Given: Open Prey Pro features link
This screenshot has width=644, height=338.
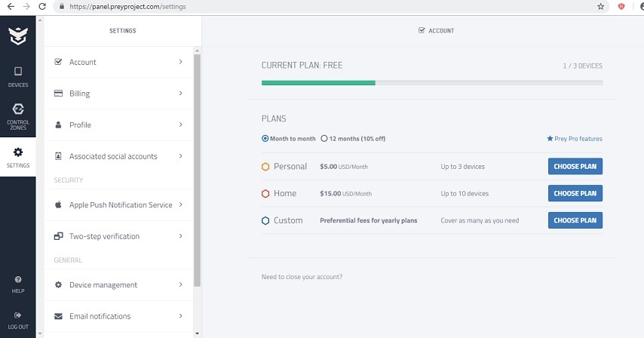Looking at the screenshot, I should pos(575,139).
